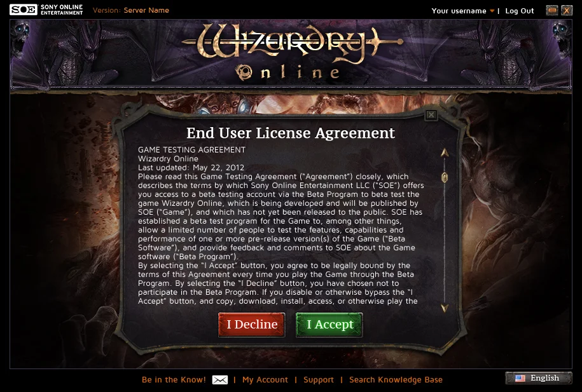The image size is (582, 392).
Task: Open the Your username dropdown arrow
Action: 492,11
